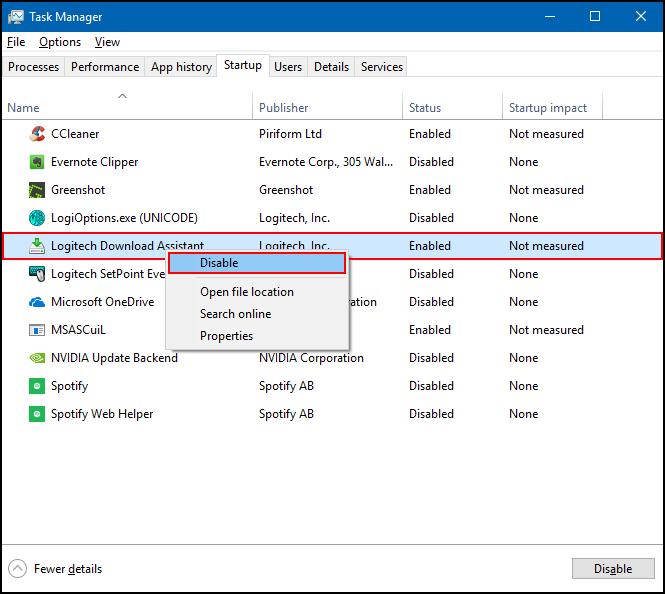Switch to the App history tab
The height and width of the screenshot is (594, 665).
pos(181,67)
